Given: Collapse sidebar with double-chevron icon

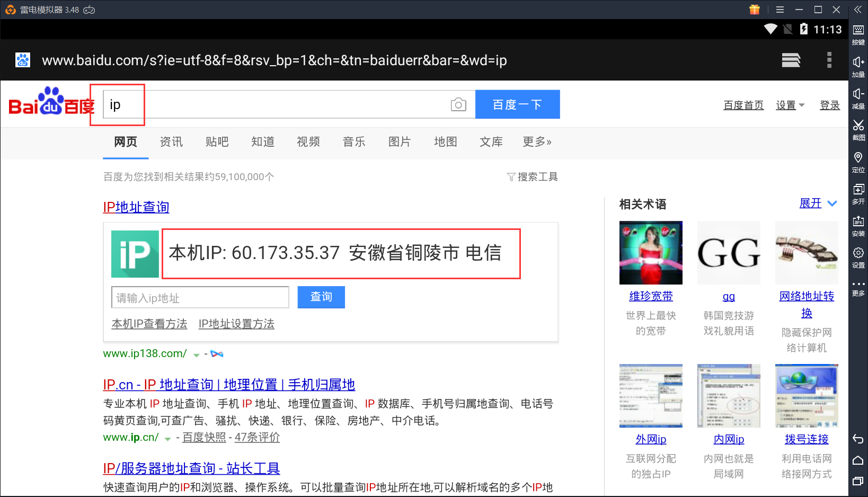Looking at the screenshot, I should point(858,10).
